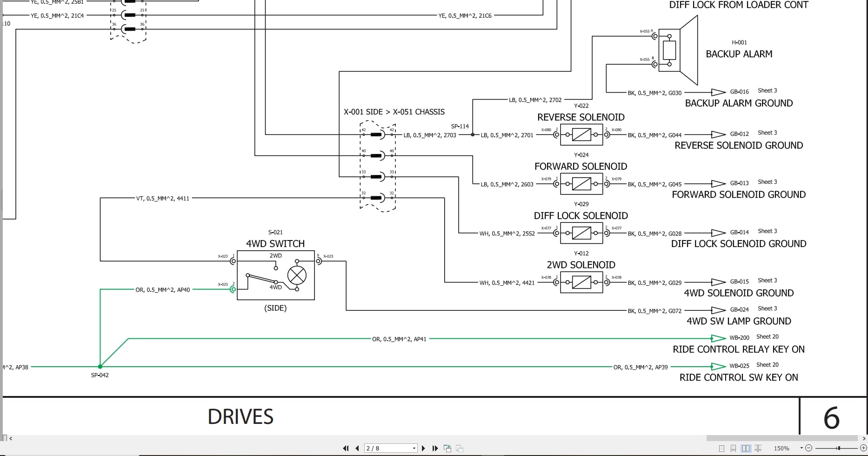
Task: Click the X-001 SIDE > X-051 CHASSIS label
Action: 394,112
